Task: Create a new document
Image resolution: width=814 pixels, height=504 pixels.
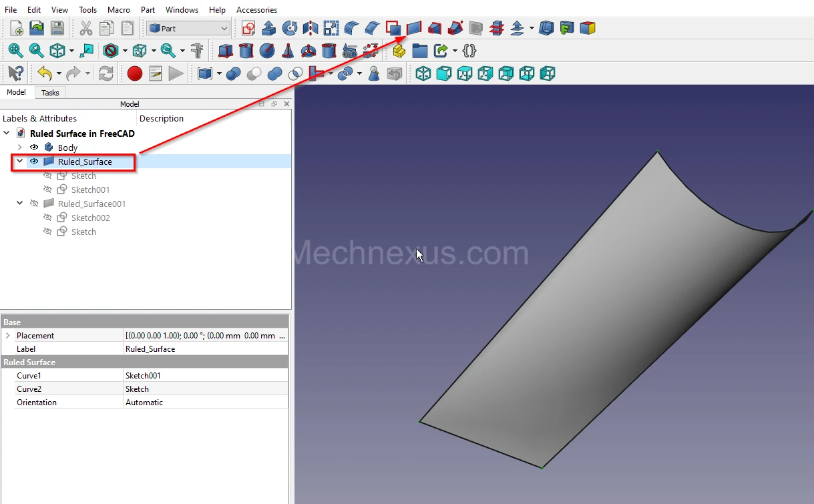Action: 16,28
